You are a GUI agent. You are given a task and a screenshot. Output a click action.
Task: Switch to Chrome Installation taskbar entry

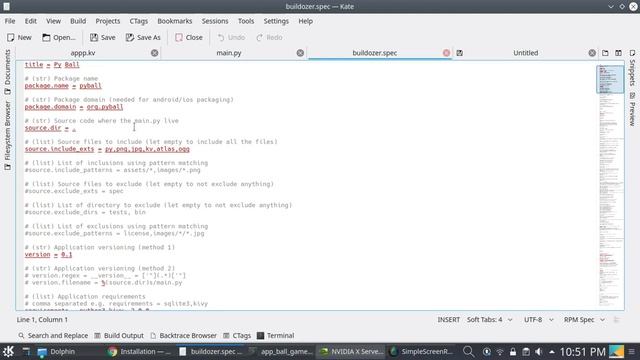click(140, 351)
